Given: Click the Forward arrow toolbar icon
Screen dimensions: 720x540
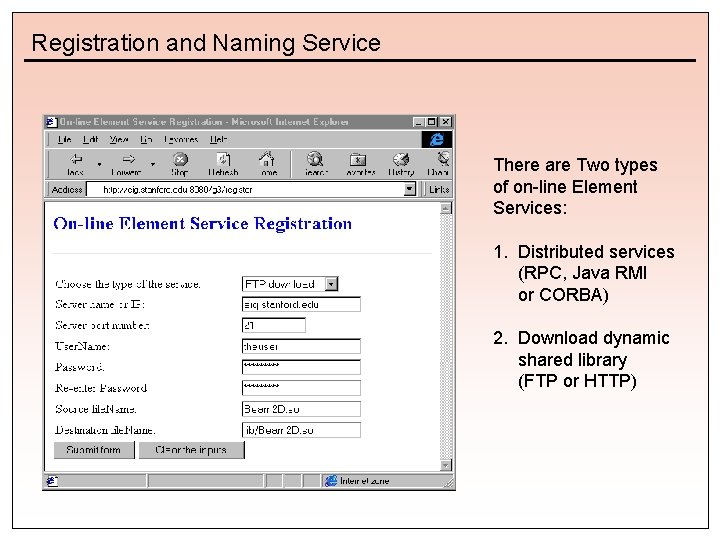Looking at the screenshot, I should click(129, 159).
